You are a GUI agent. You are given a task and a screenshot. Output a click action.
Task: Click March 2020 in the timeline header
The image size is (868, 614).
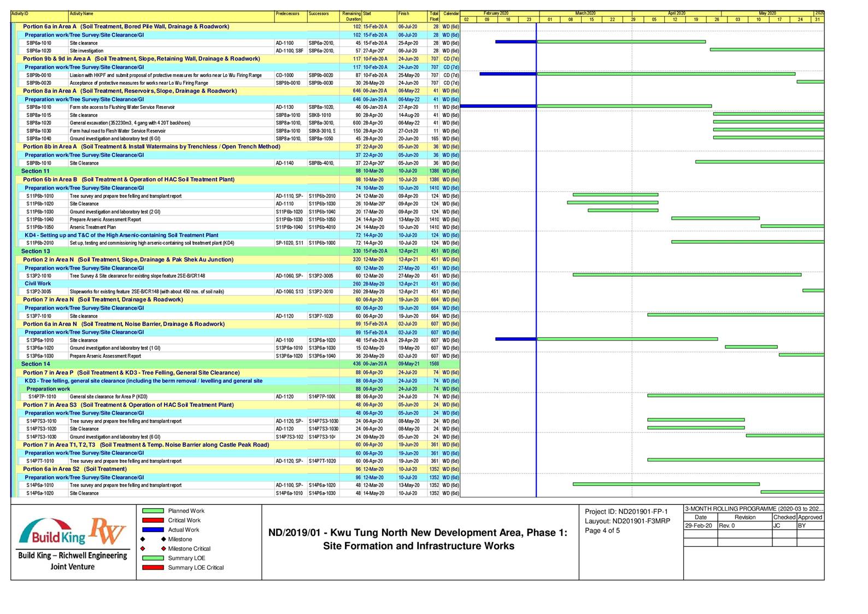pos(585,13)
